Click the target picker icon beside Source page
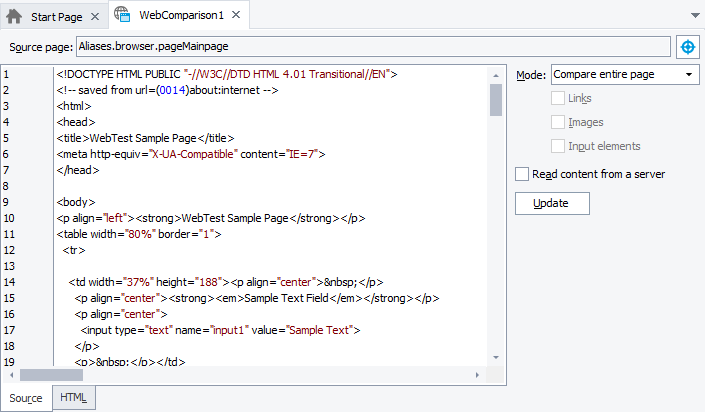The height and width of the screenshot is (412, 705). [688, 47]
